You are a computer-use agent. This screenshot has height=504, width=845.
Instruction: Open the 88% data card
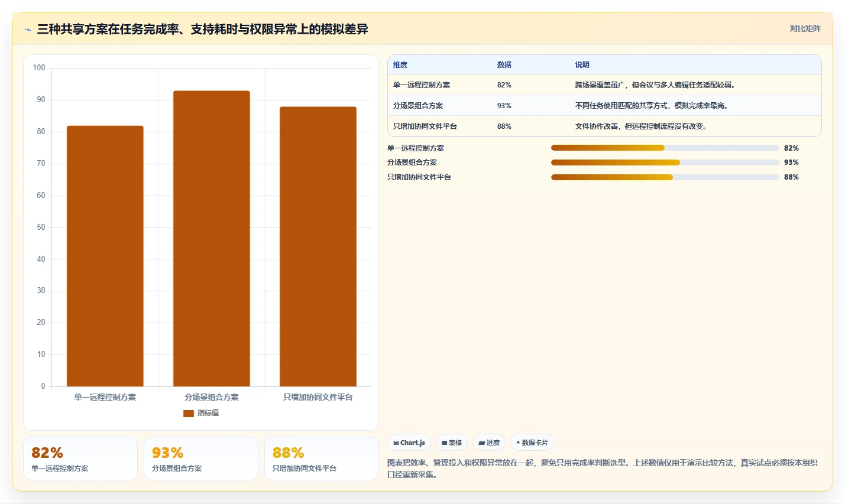click(322, 459)
